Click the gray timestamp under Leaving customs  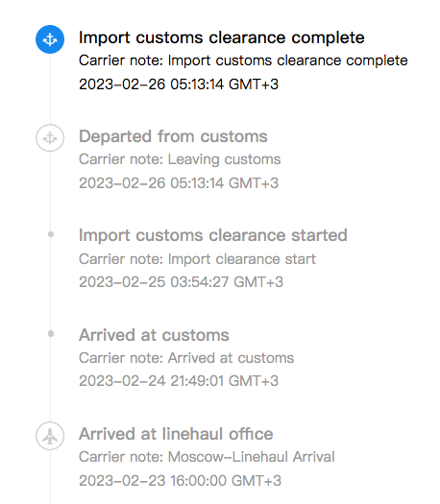click(179, 183)
